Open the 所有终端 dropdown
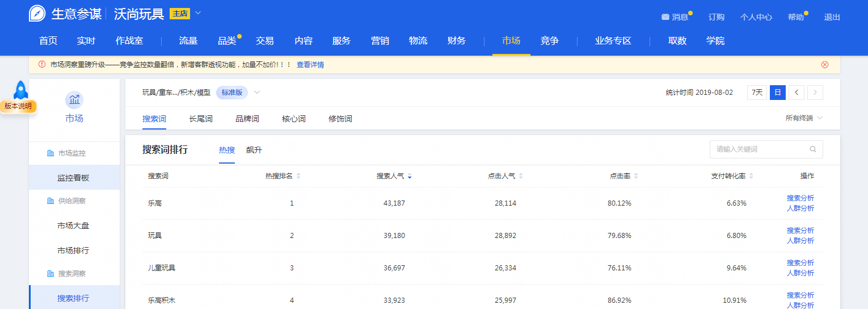 point(804,118)
